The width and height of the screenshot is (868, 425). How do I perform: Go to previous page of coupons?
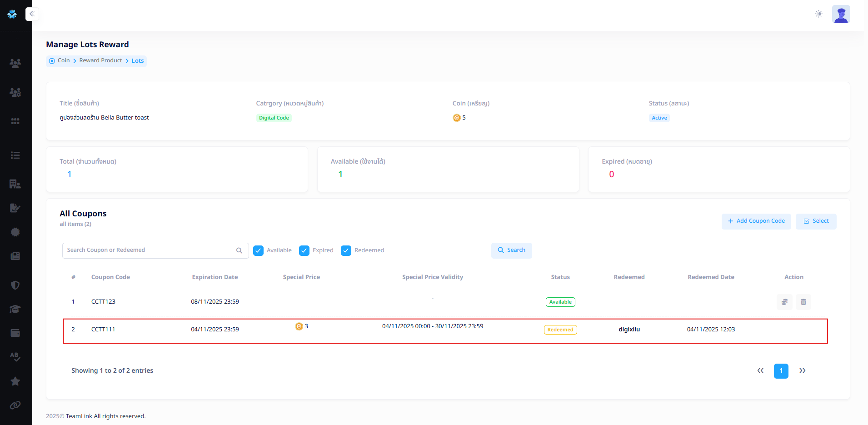(760, 371)
